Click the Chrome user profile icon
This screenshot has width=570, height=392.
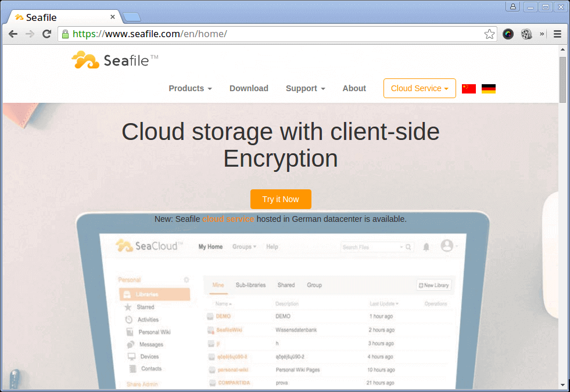point(512,6)
